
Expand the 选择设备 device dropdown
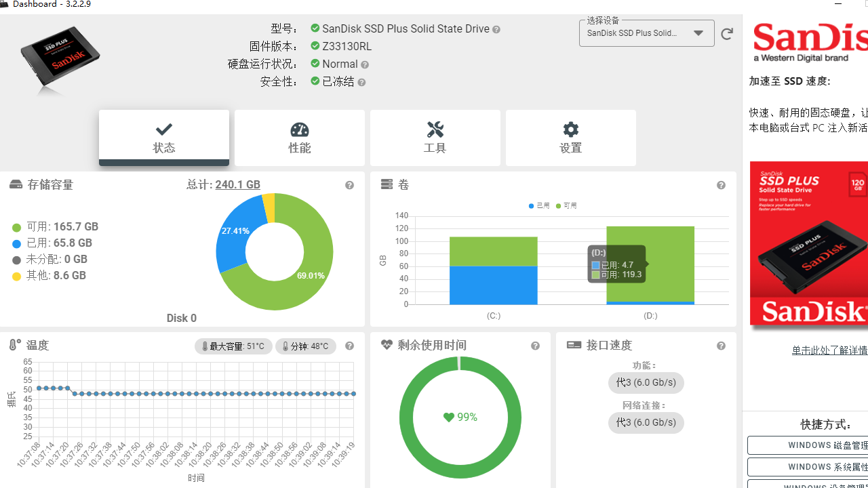point(646,33)
